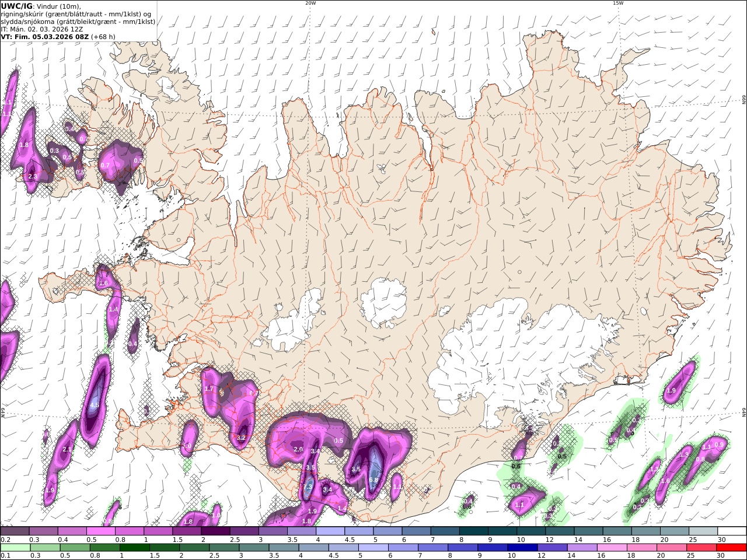Screen dimensions: 747x560
Task: Click the 20W longitude label at top
Action: (x=310, y=3)
